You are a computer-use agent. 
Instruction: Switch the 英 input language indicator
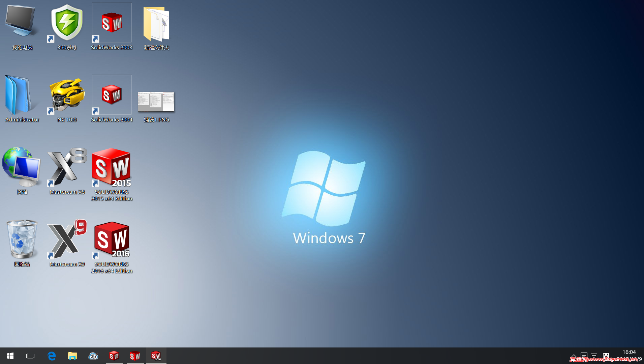coord(594,356)
